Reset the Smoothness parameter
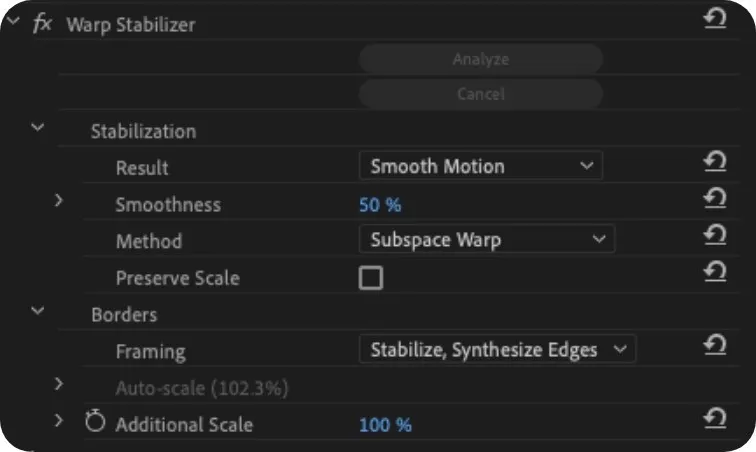This screenshot has height=452, width=756. (x=715, y=198)
